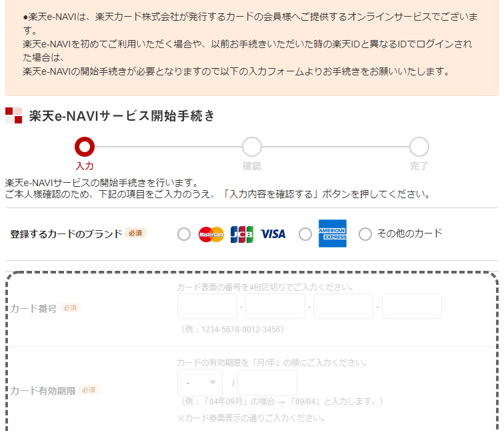Viewport: 504px width, 431px height.
Task: Select the その他のカード radio button
Action: [365, 234]
